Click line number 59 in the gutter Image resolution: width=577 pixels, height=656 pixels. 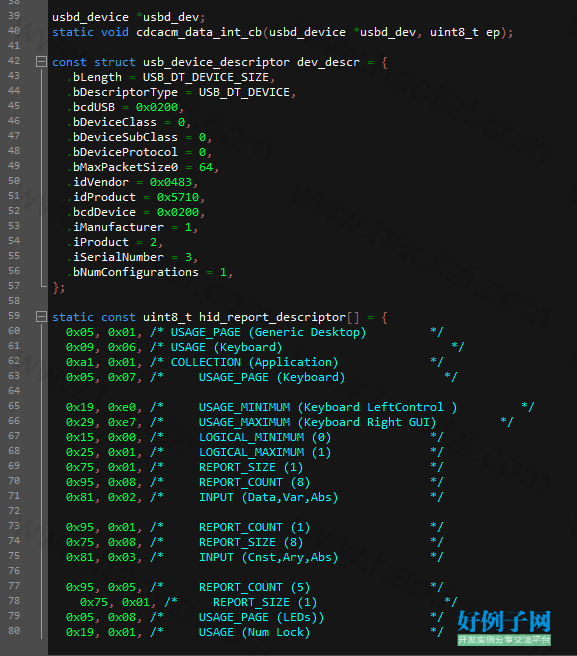coord(14,316)
